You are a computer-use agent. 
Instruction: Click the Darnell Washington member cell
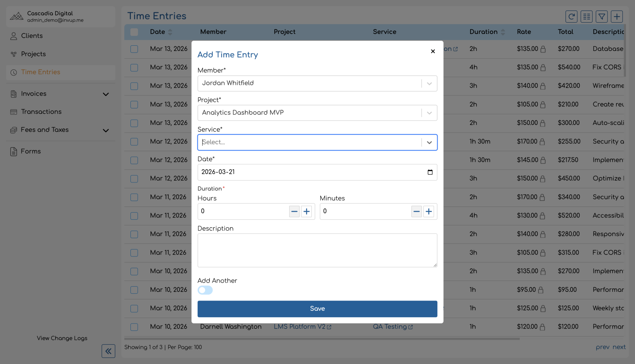coord(231,327)
